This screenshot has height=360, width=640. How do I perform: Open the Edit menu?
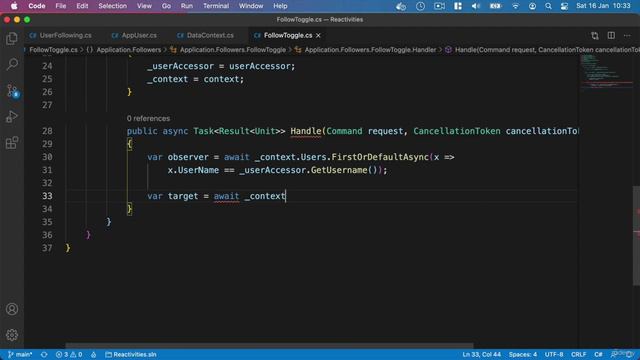click(82, 6)
